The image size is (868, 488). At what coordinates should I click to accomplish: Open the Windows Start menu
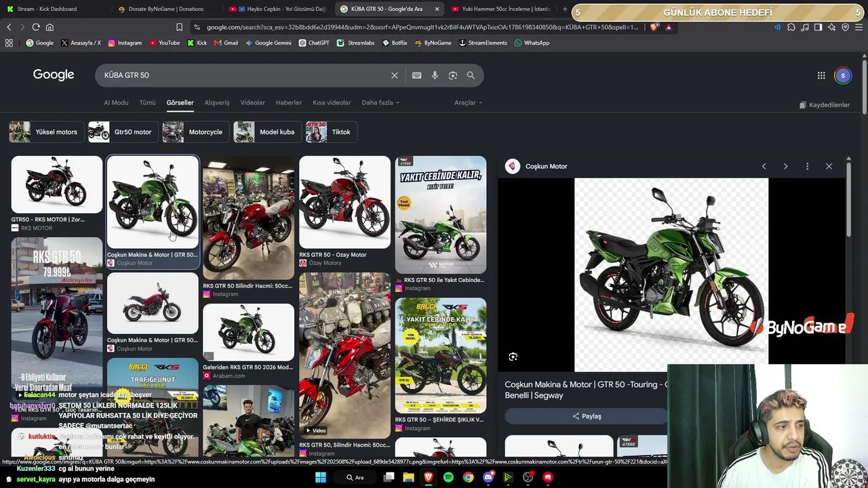click(321, 478)
